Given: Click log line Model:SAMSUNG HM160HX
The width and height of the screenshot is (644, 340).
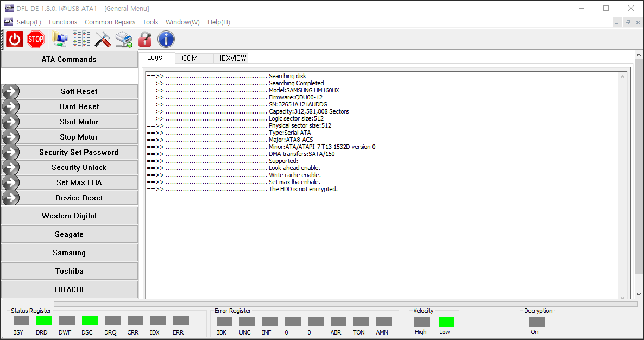Looking at the screenshot, I should coord(304,90).
